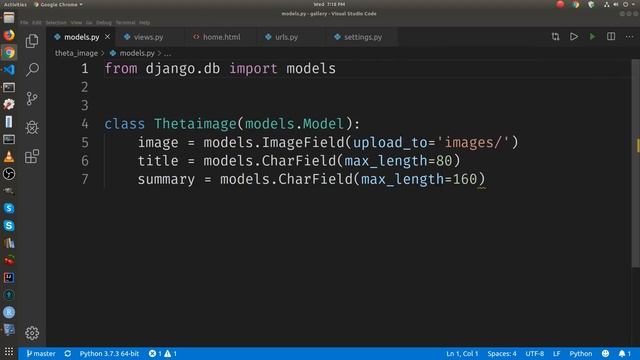
Task: Click on 'upload_to' in line 5
Action: [390, 142]
